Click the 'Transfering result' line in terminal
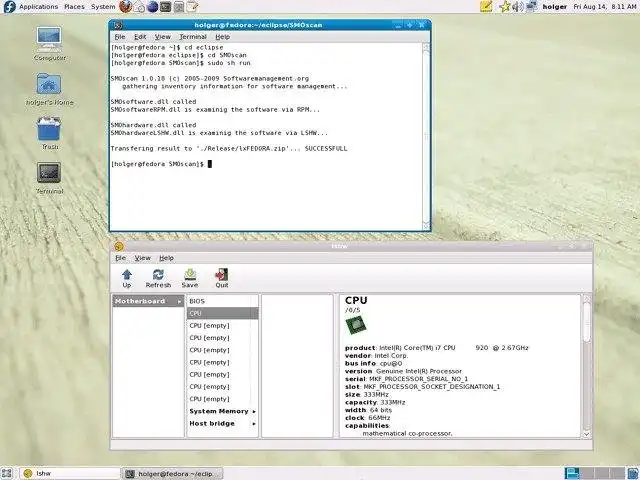Image resolution: width=640 pixels, height=480 pixels. (x=229, y=149)
